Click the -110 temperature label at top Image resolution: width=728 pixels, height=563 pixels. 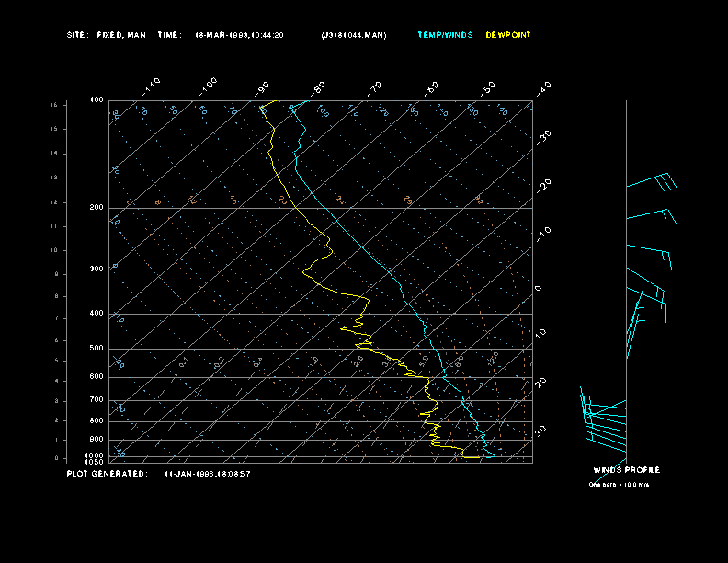(x=153, y=85)
